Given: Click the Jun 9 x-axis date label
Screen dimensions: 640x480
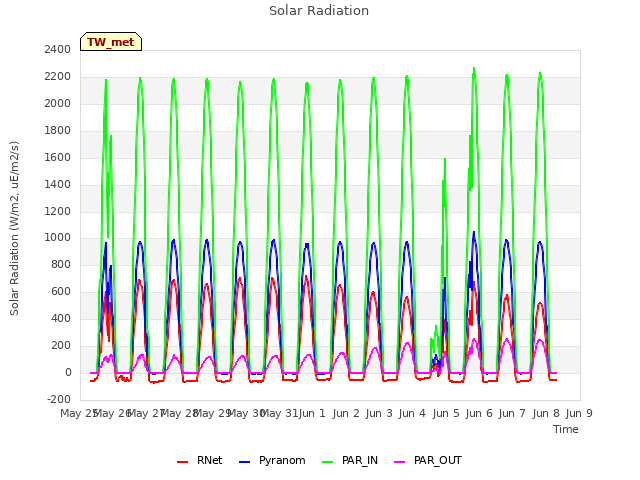Looking at the screenshot, I should (579, 413).
